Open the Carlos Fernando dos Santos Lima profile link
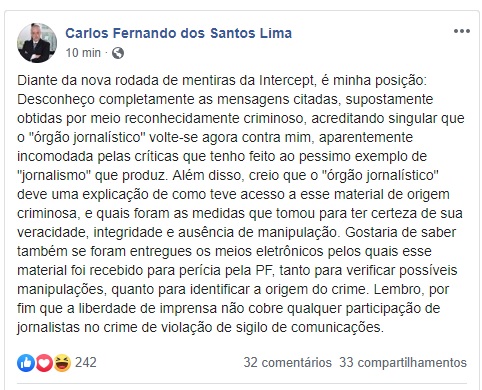This screenshot has height=390, width=482. coord(178,33)
